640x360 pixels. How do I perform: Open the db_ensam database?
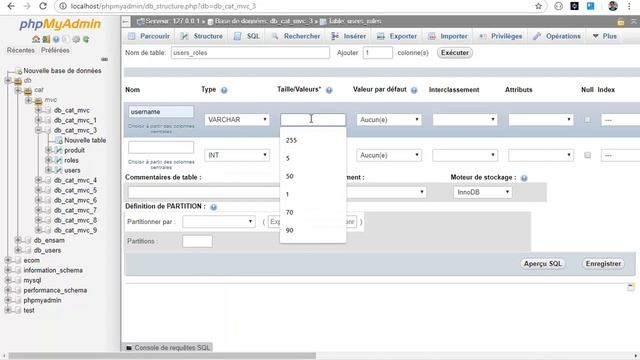coord(49,240)
